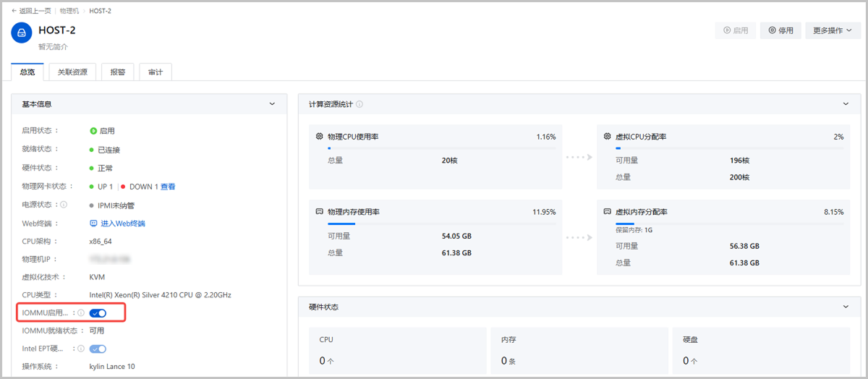This screenshot has width=868, height=379.
Task: Click the 虚拟内存分配率 memory icon
Action: coord(608,212)
